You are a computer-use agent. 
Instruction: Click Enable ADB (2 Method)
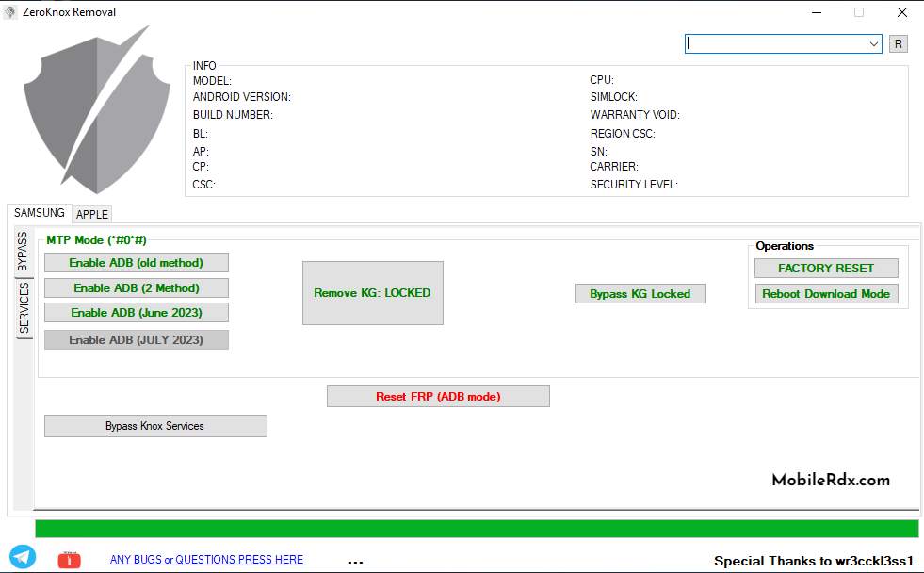tap(137, 288)
